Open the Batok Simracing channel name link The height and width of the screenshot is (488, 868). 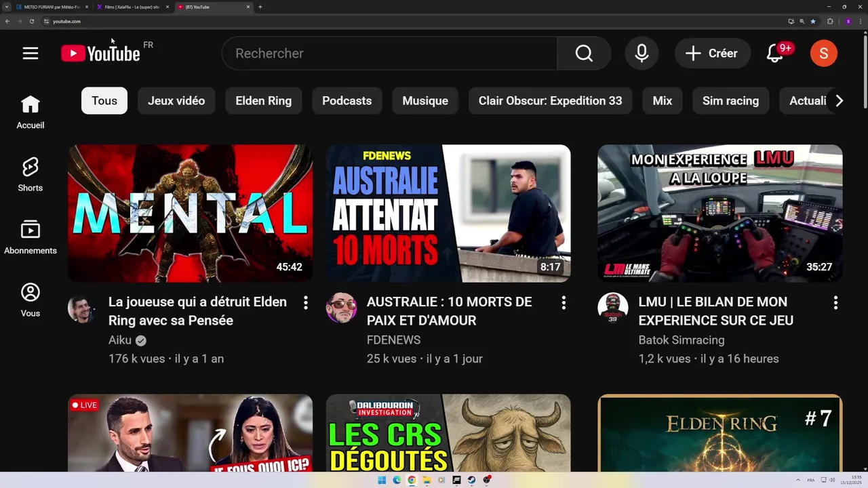tap(682, 340)
